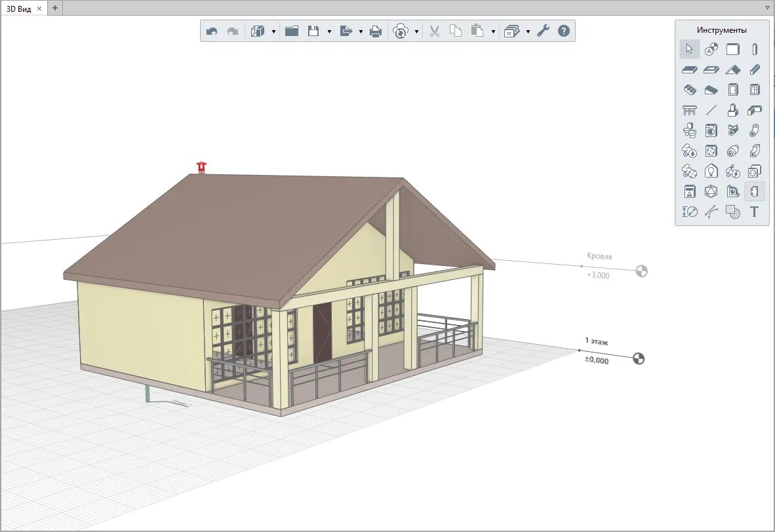Image resolution: width=775 pixels, height=532 pixels.
Task: Print with the printer icon
Action: tap(376, 31)
